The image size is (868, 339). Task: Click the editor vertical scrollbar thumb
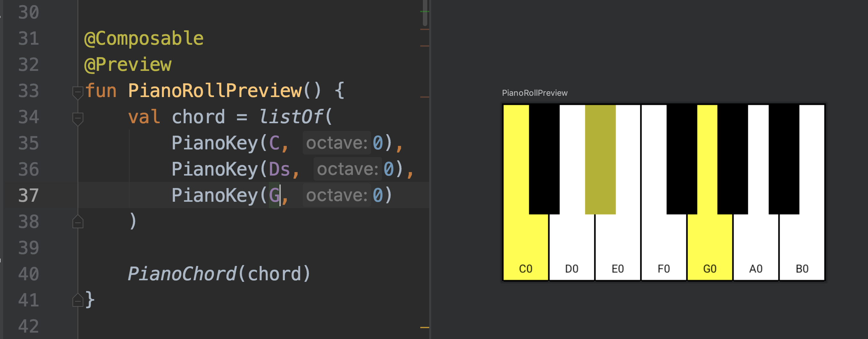tap(425, 13)
